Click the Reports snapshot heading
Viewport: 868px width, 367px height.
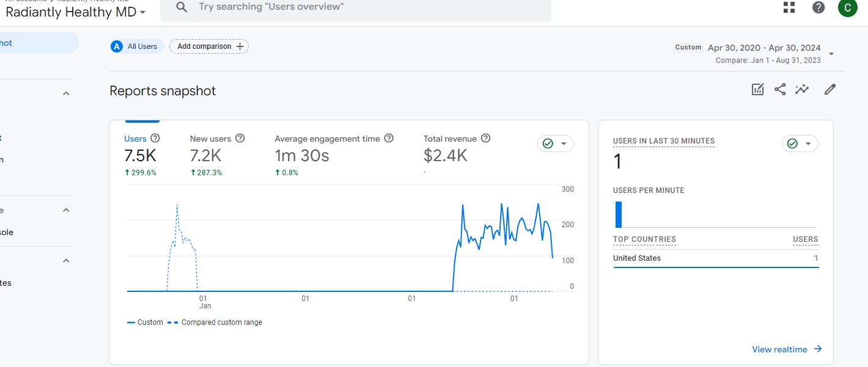pos(163,91)
